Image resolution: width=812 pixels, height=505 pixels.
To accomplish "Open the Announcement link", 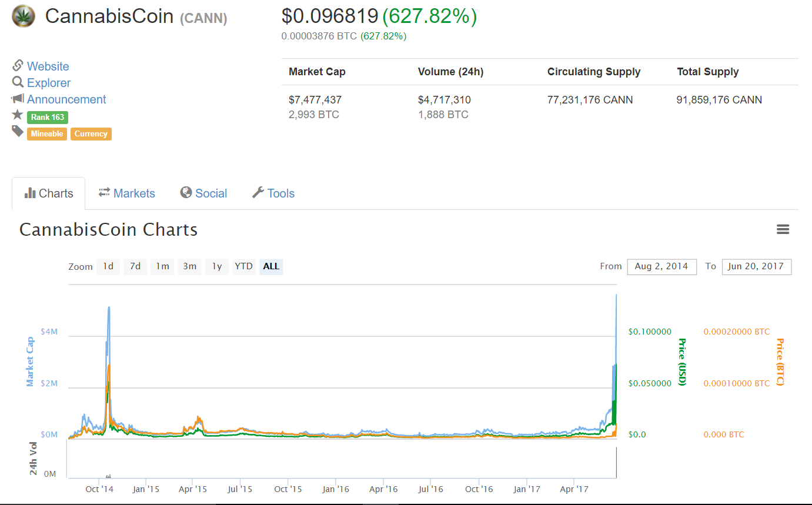I will pyautogui.click(x=66, y=99).
